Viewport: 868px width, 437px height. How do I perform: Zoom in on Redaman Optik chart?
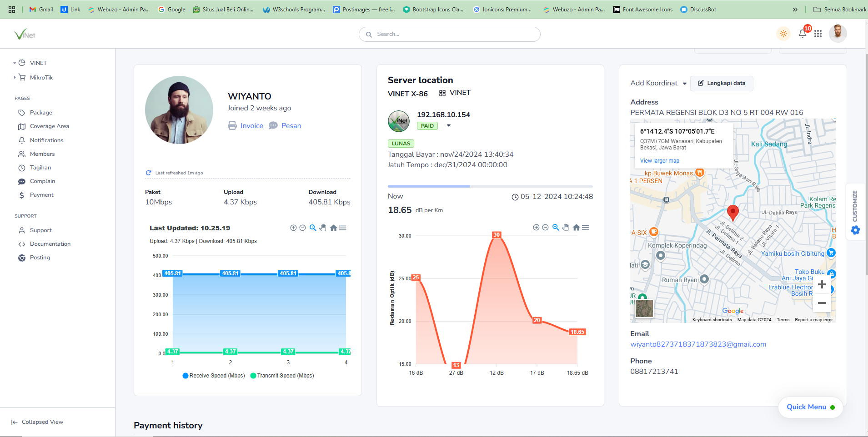coord(536,228)
